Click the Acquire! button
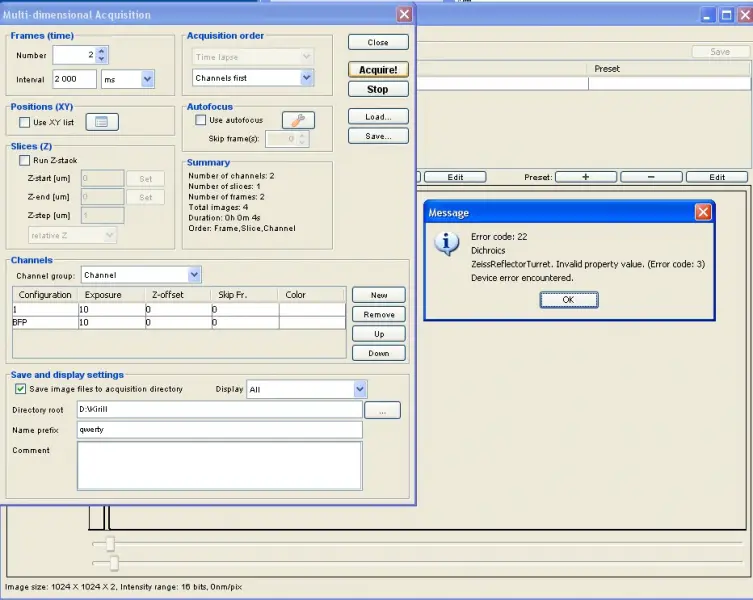Image resolution: width=753 pixels, height=600 pixels. pyautogui.click(x=378, y=70)
